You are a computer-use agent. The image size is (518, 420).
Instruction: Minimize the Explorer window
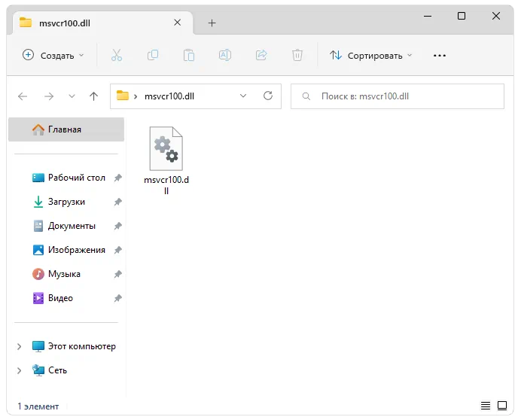[x=428, y=16]
